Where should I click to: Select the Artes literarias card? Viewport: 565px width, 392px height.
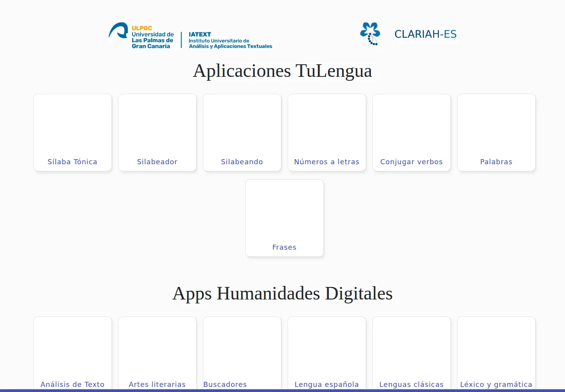pyautogui.click(x=157, y=353)
